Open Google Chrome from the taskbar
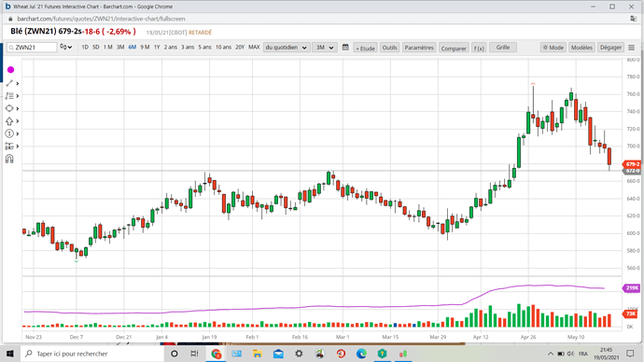The image size is (644, 362). click(x=216, y=354)
